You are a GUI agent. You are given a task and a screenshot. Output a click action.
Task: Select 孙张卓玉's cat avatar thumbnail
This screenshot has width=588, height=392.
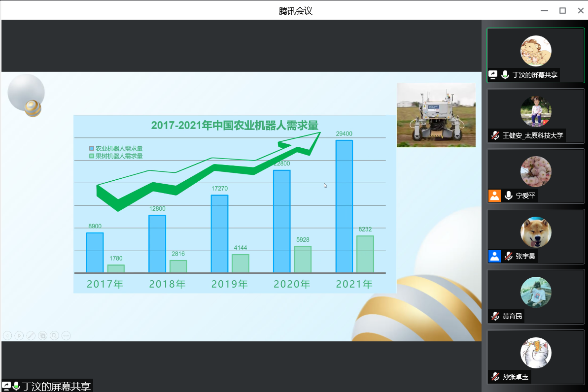[x=536, y=353]
